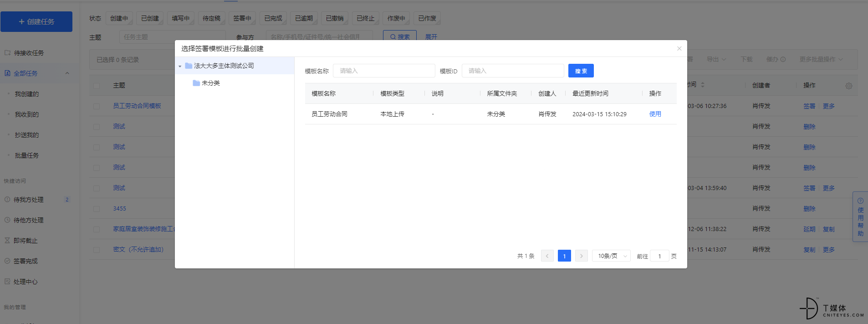Image resolution: width=868 pixels, height=324 pixels.
Task: Open the 10条/页 page size dropdown
Action: [x=611, y=256]
